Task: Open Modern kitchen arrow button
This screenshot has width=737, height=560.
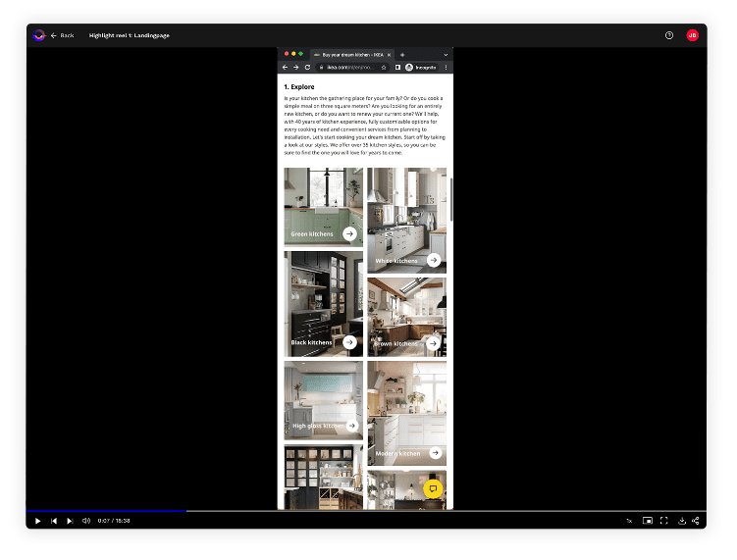Action: coord(436,453)
